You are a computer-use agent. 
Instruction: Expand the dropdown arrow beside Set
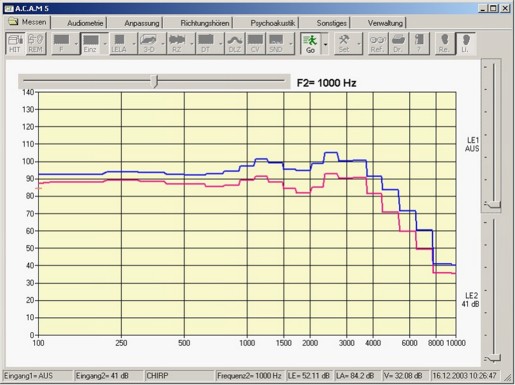[x=359, y=44]
